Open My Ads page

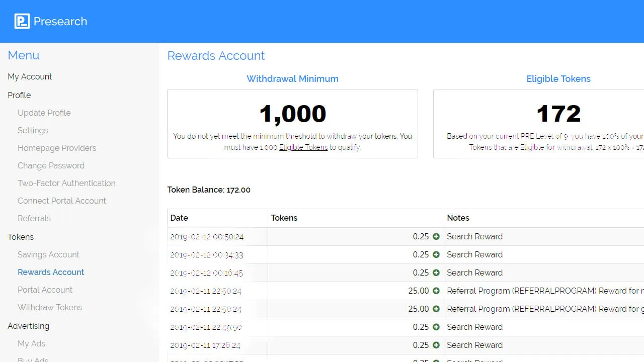(x=31, y=343)
